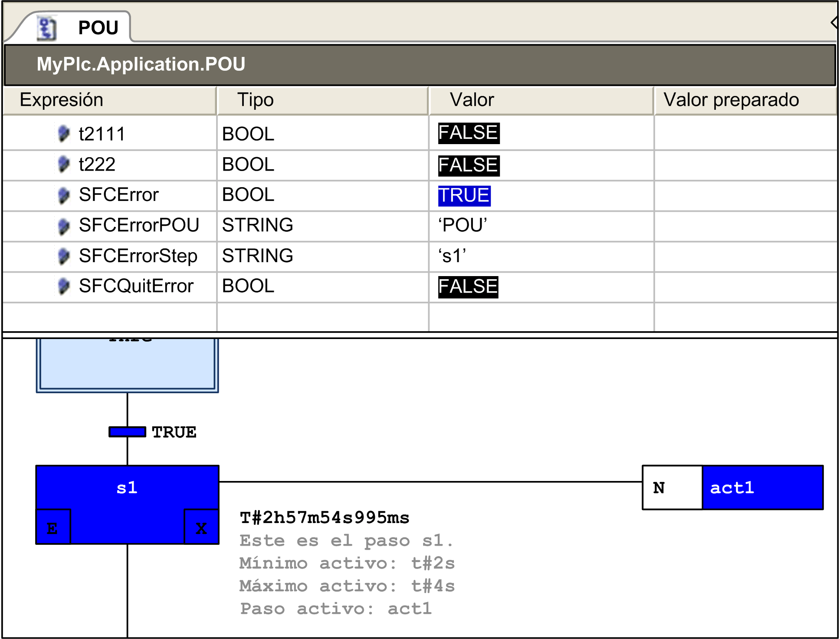Toggle the FALSE value of SFCQuitError

point(468,287)
